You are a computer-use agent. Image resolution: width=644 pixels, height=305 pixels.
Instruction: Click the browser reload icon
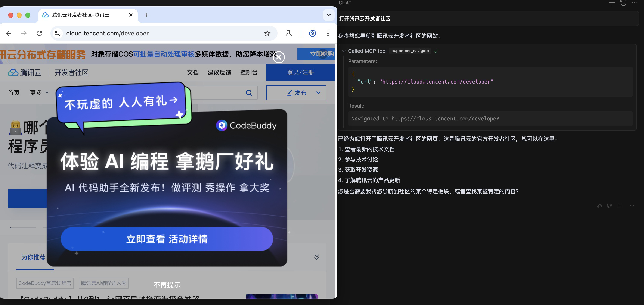(x=39, y=33)
